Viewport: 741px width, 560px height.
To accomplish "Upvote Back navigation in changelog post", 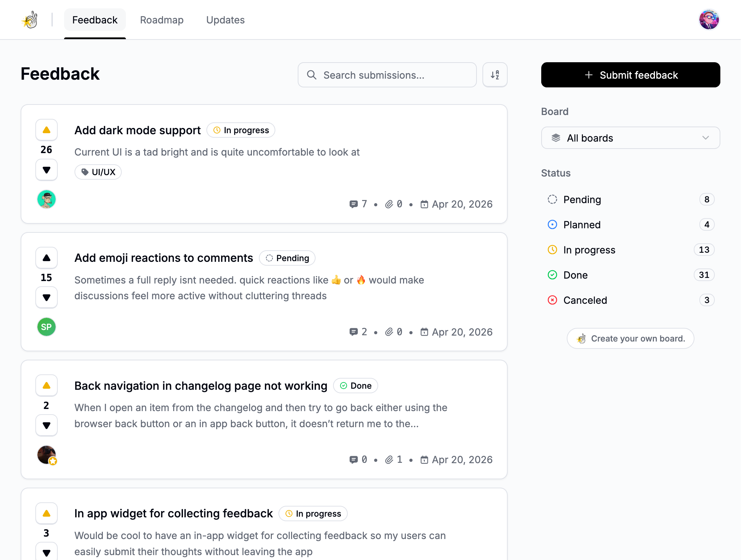I will click(x=47, y=386).
